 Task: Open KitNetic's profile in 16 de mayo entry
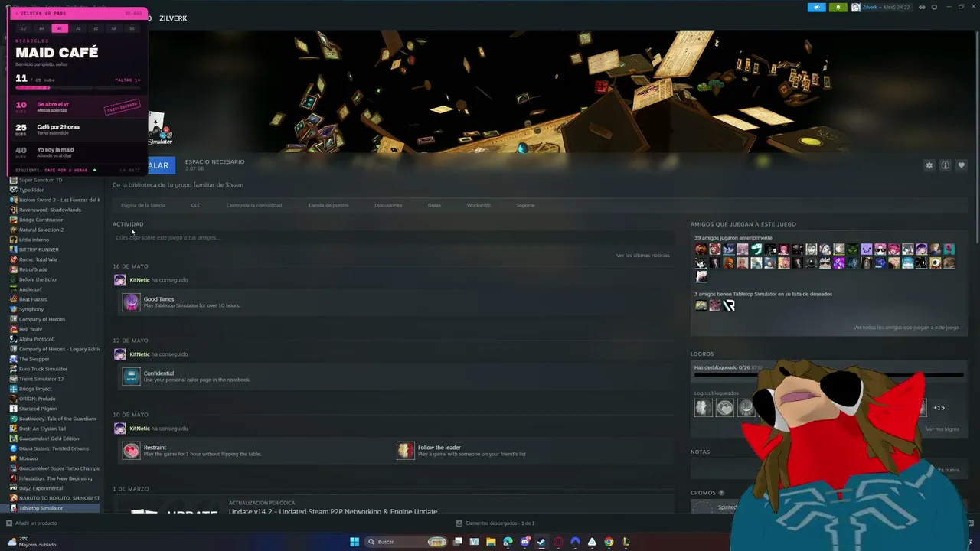click(139, 280)
